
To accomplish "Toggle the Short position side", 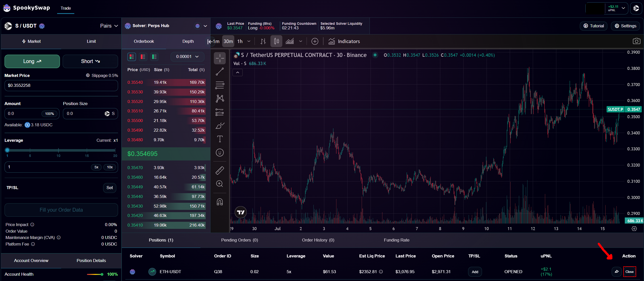I will [90, 61].
